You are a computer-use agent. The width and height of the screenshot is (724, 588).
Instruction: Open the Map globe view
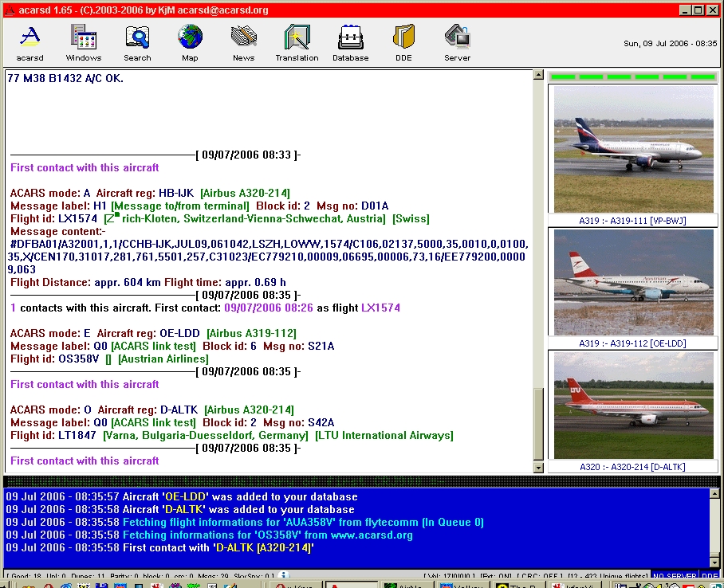pyautogui.click(x=190, y=43)
